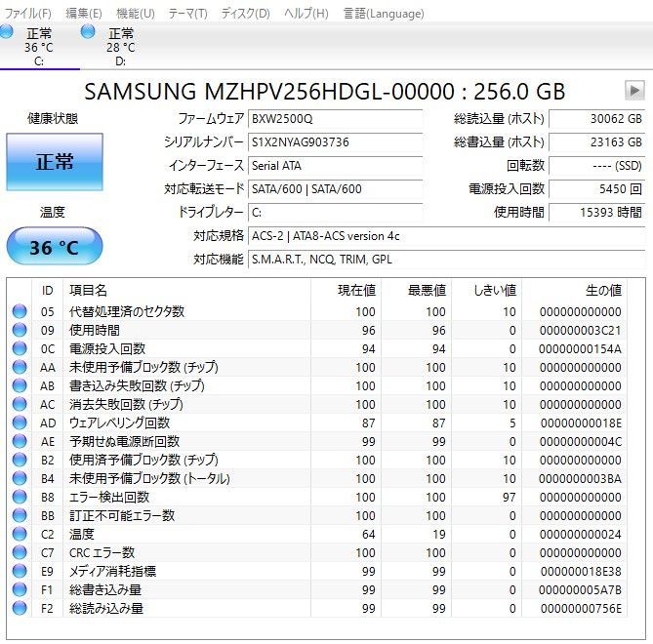Click status orb for attribute AE

[x=20, y=441]
